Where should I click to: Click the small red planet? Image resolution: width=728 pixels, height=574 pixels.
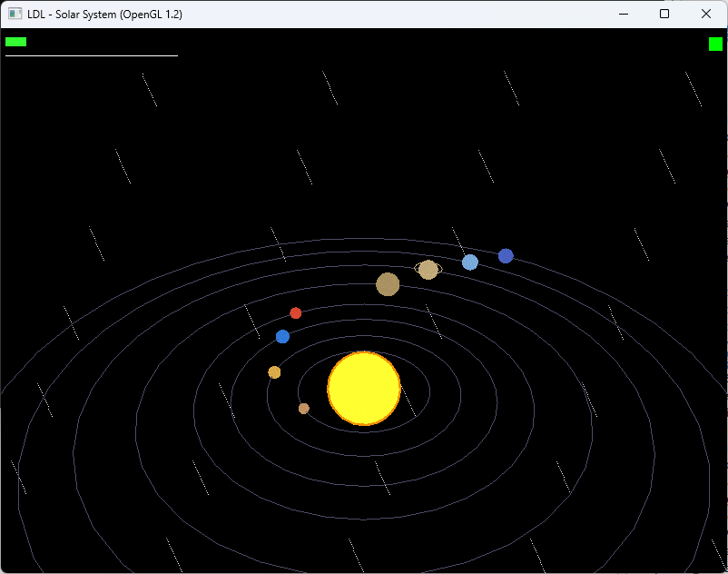click(x=295, y=313)
